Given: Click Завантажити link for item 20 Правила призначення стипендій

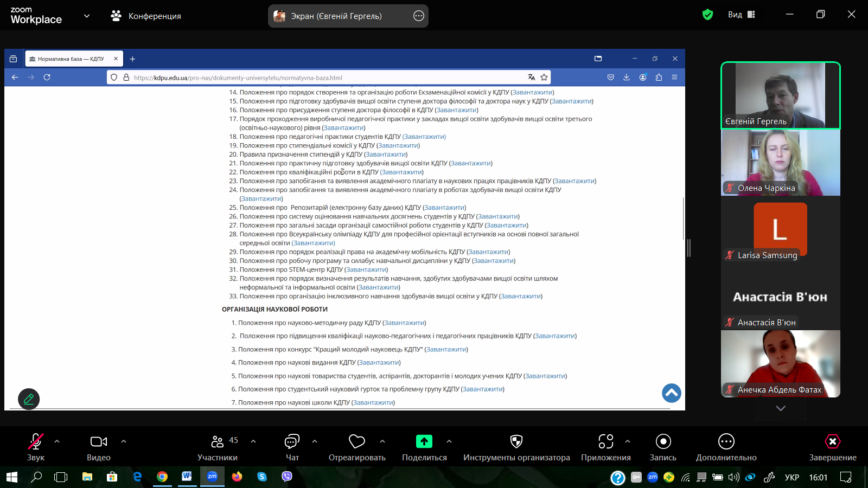Looking at the screenshot, I should click(386, 155).
